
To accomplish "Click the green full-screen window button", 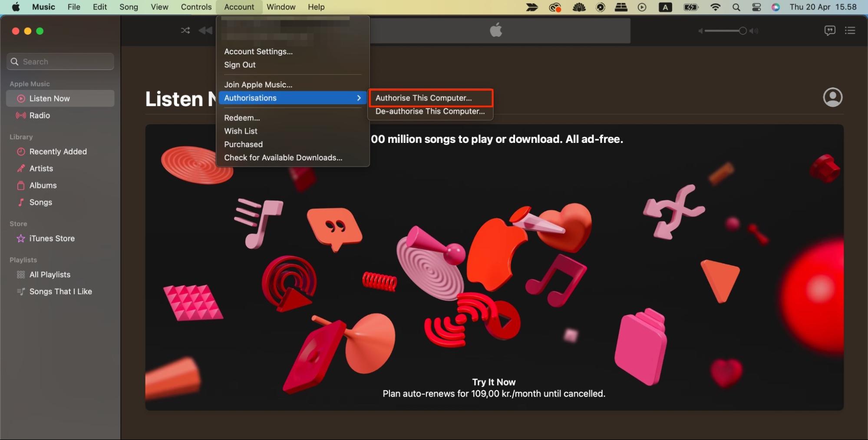I will [x=40, y=31].
